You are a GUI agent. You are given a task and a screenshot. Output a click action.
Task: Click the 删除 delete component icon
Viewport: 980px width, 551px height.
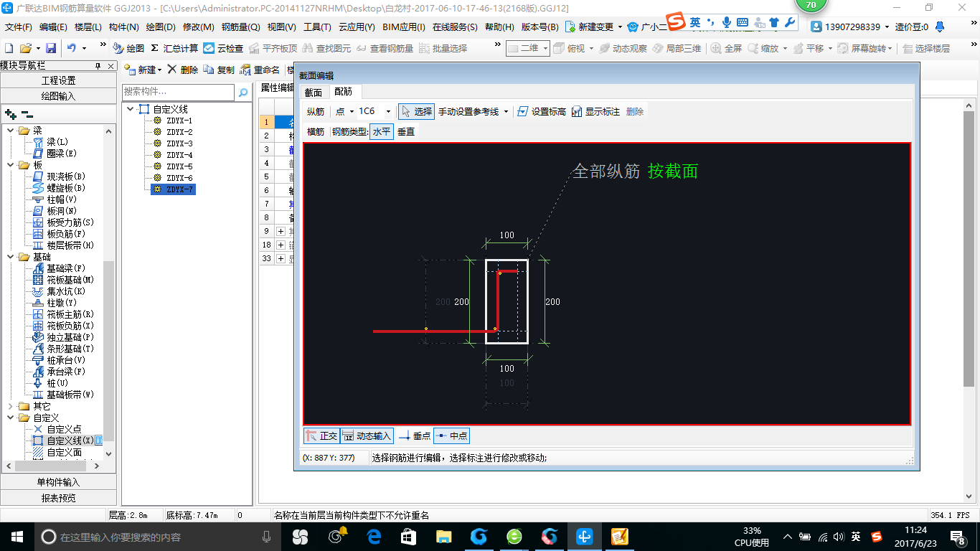coord(183,70)
